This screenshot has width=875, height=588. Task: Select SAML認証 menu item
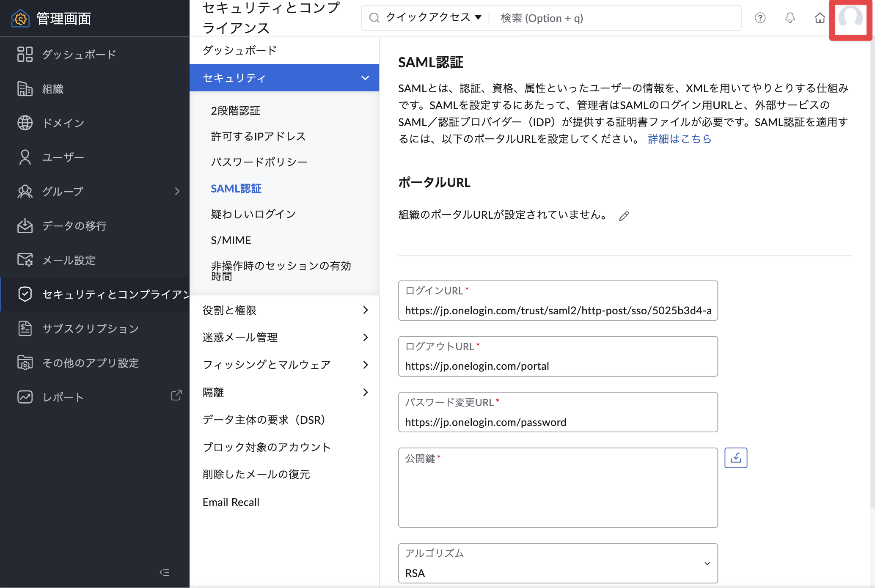(236, 189)
